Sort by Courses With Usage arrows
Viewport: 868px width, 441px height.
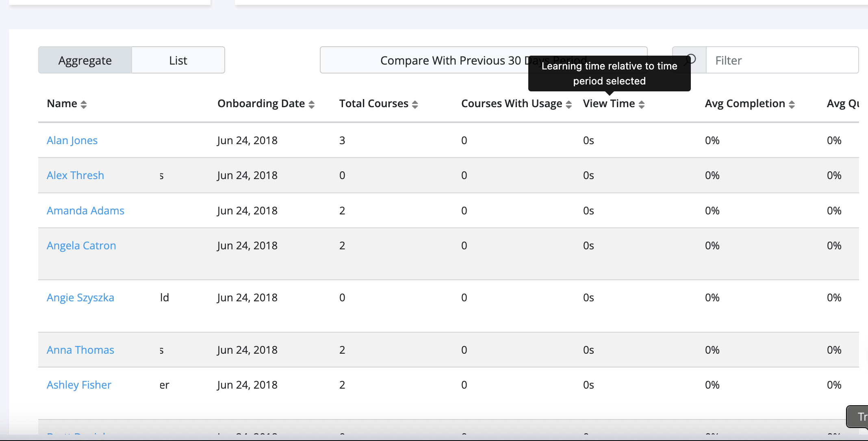click(569, 104)
